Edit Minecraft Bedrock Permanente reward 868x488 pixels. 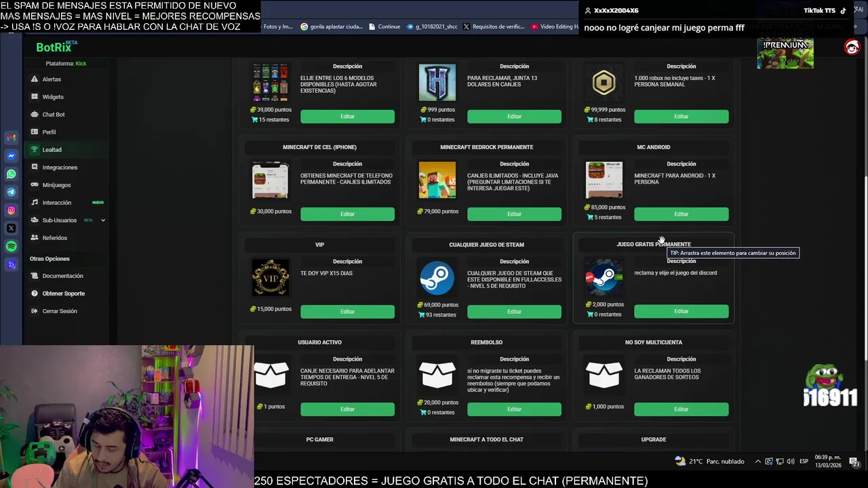click(x=514, y=214)
